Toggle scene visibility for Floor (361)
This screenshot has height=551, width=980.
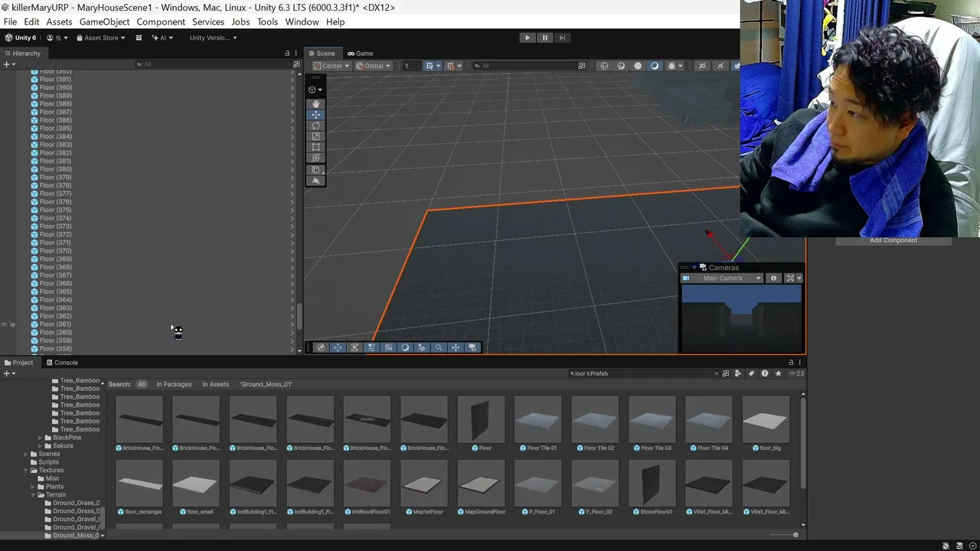5,324
